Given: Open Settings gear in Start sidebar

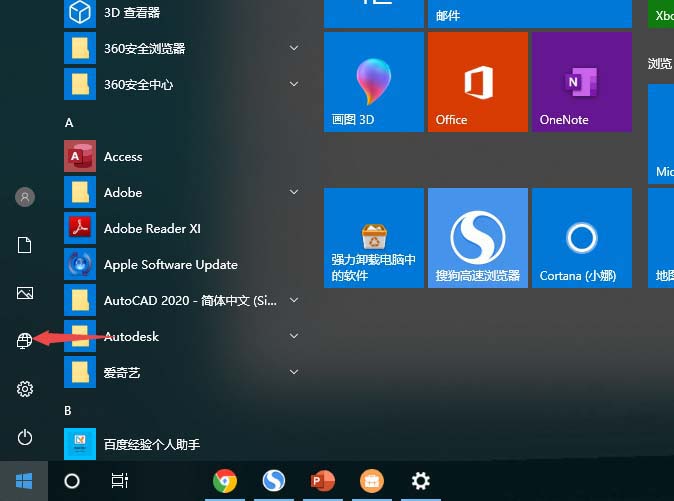Looking at the screenshot, I should click(25, 389).
